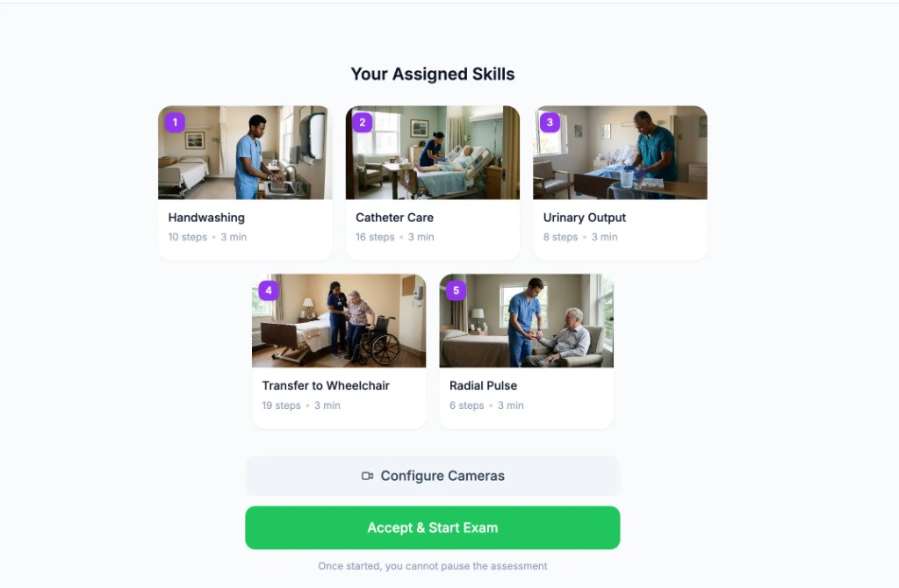The height and width of the screenshot is (588, 899).
Task: Click the Handwashing thumbnail image
Action: pyautogui.click(x=244, y=152)
